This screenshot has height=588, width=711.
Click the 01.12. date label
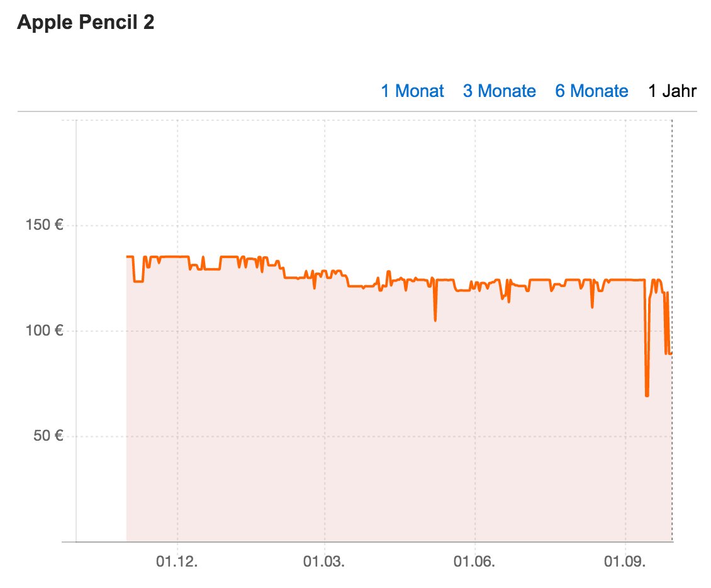coord(177,563)
